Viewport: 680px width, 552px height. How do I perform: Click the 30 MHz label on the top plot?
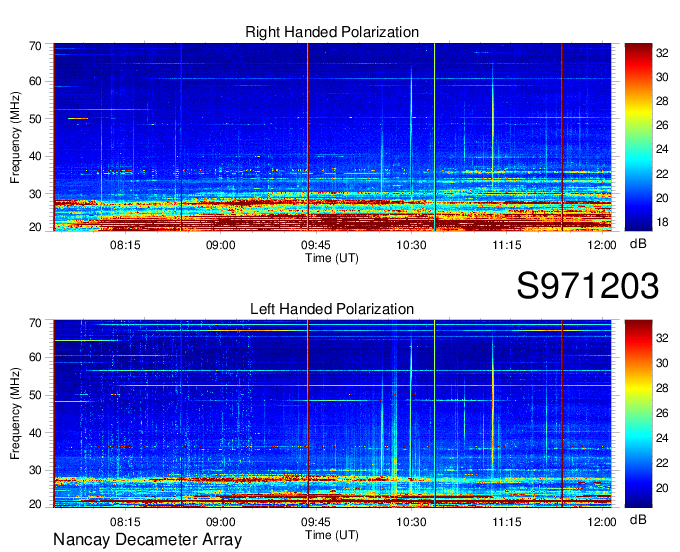pyautogui.click(x=35, y=194)
